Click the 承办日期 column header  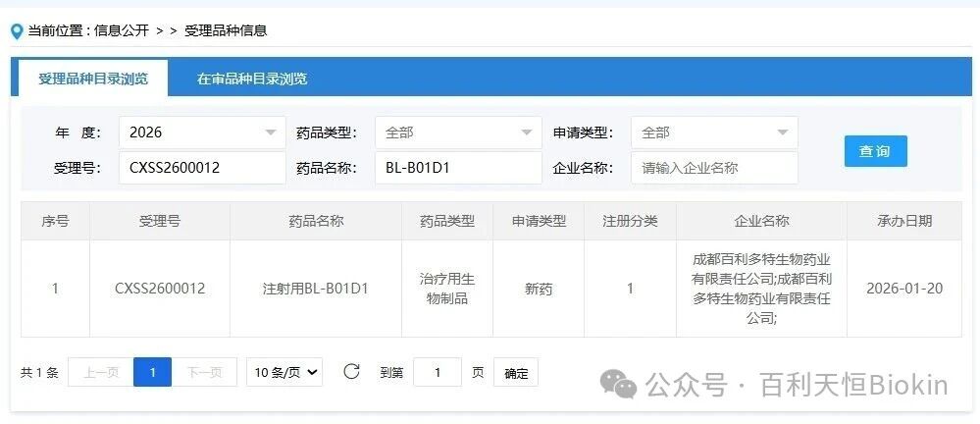tap(904, 221)
